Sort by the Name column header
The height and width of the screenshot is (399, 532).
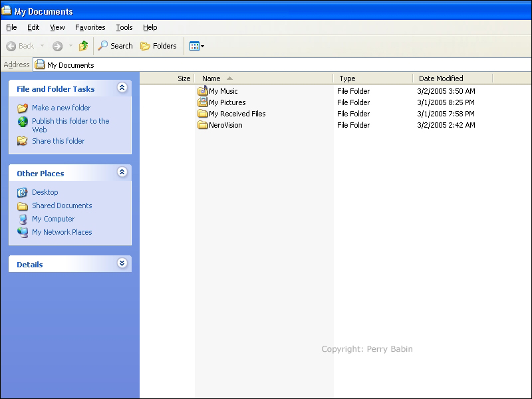click(x=263, y=78)
